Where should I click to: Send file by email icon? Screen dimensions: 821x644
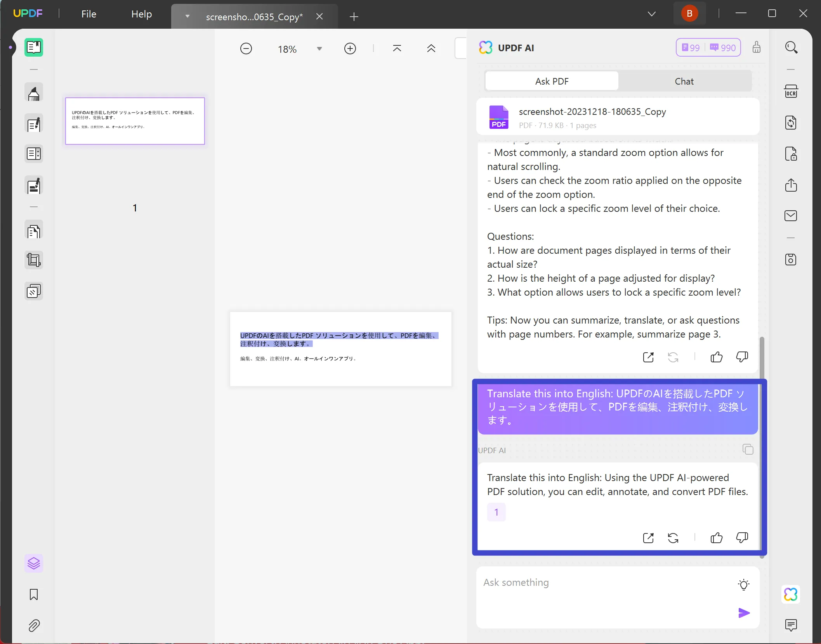[791, 216]
